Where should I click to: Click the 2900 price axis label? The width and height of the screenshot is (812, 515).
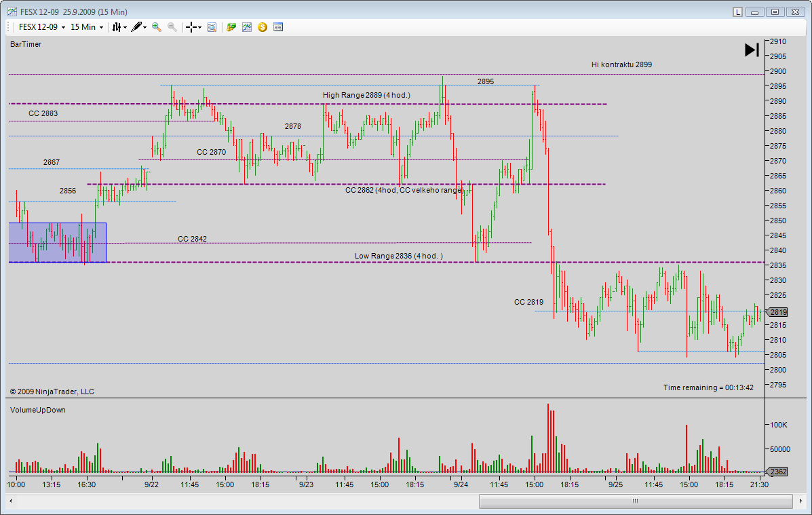[778, 71]
